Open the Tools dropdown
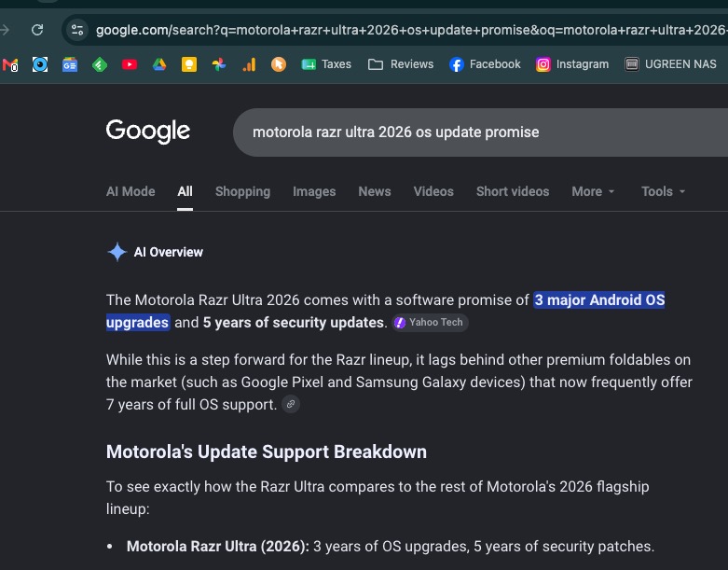Viewport: 728px width, 570px height. tap(663, 191)
